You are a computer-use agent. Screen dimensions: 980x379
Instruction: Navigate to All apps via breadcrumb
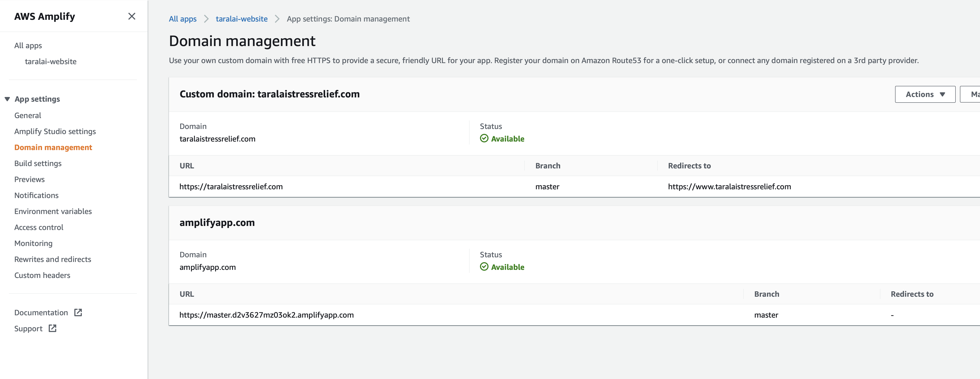point(182,19)
